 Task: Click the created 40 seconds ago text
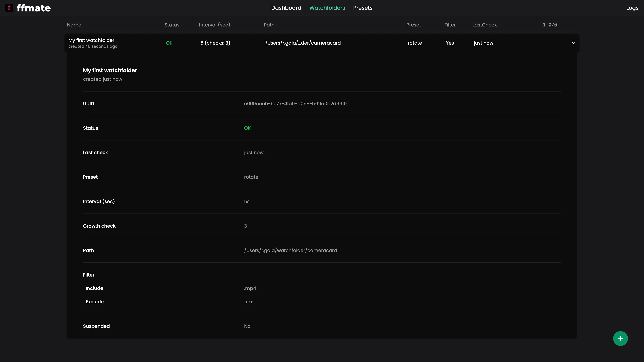[x=93, y=46]
